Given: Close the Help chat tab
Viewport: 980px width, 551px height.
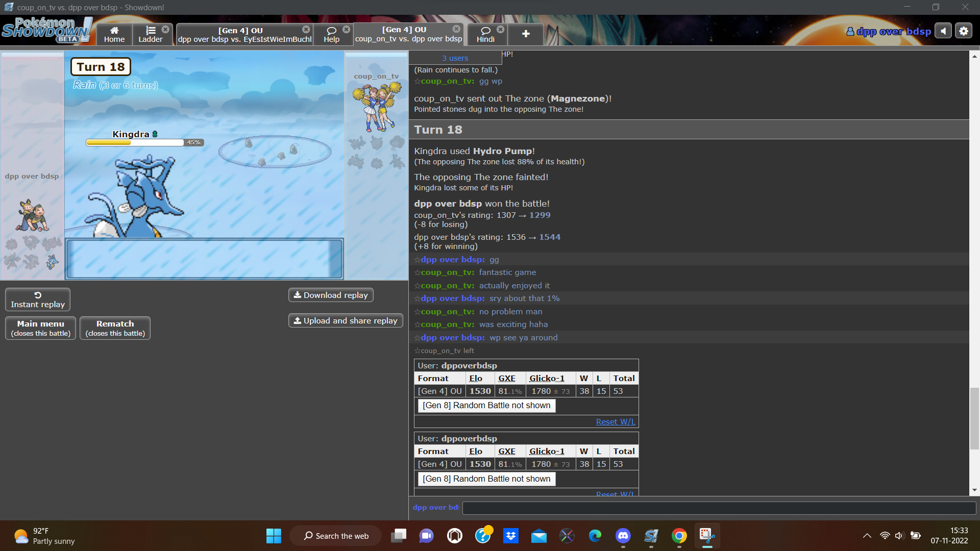Looking at the screenshot, I should click(347, 30).
